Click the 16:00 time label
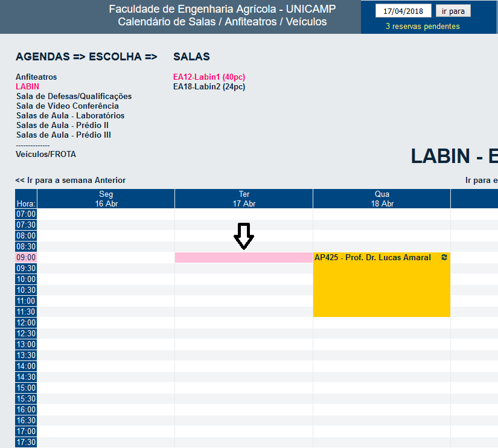The height and width of the screenshot is (448, 498). [26, 409]
